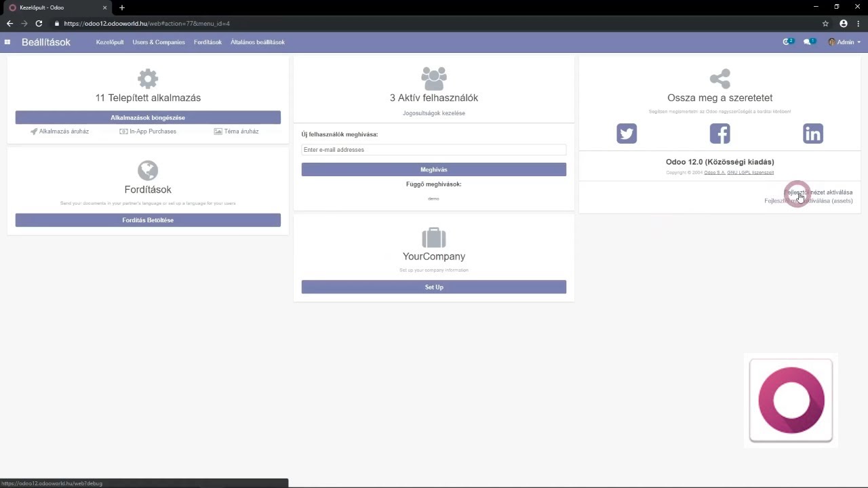Open the Téma áruház link

coord(236,131)
